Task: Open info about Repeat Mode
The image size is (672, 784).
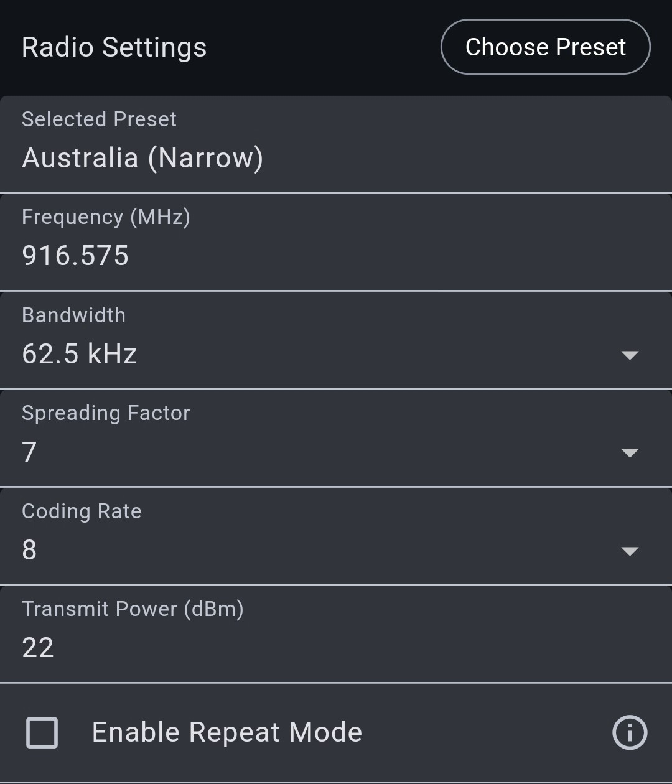Action: [630, 732]
